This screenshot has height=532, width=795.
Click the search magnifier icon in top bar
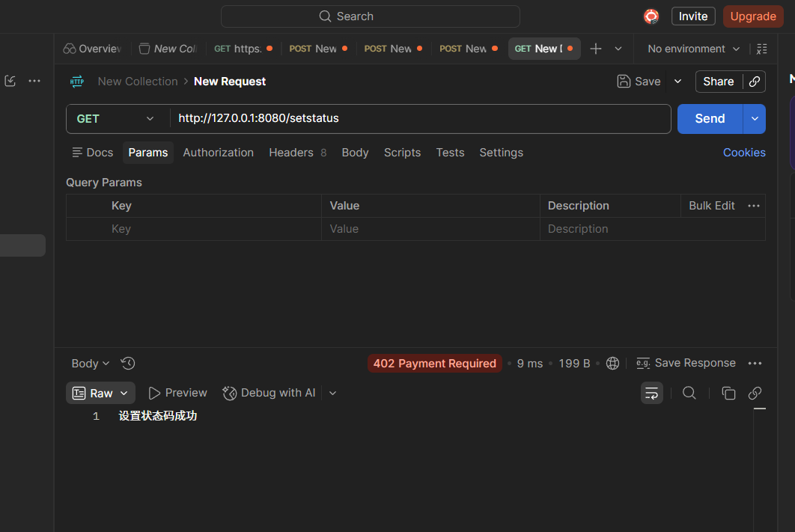[x=325, y=16]
